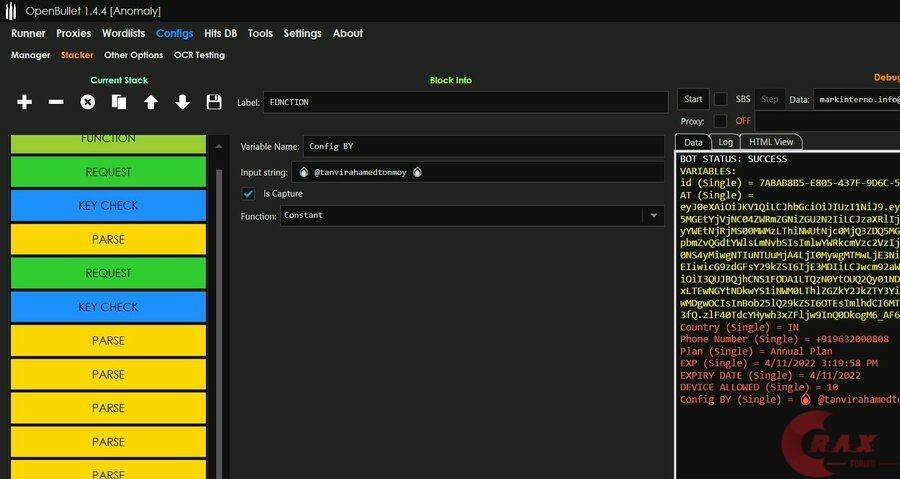Click the 'id (Single)' variable line
The height and width of the screenshot is (479, 900).
click(790, 183)
